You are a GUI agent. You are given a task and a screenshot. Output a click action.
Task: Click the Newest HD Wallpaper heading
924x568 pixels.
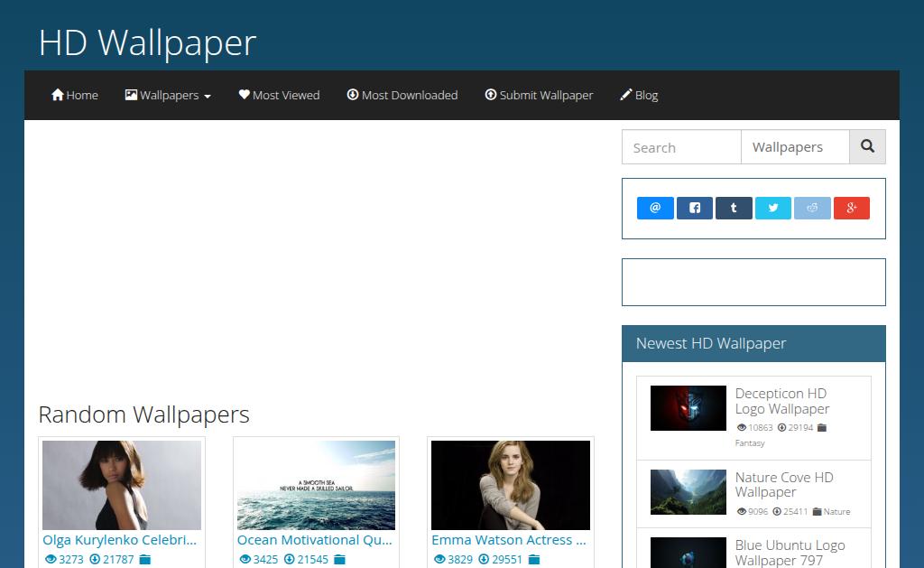click(x=711, y=343)
